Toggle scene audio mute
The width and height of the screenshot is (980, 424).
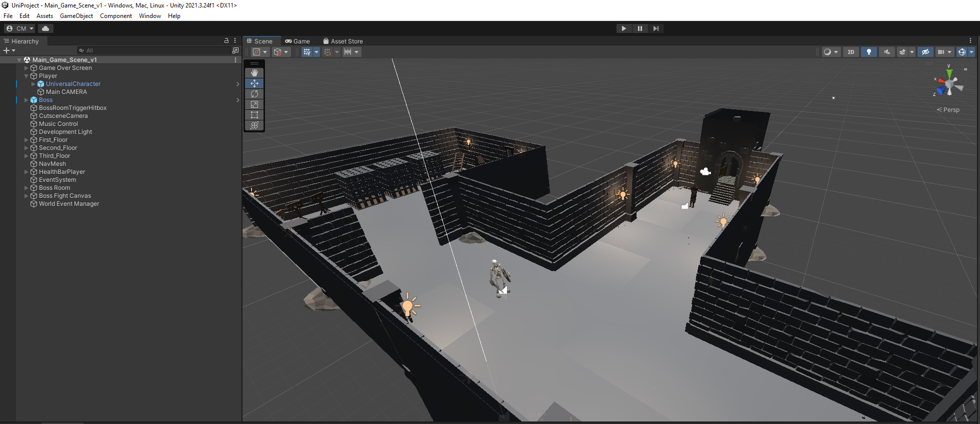tap(887, 52)
